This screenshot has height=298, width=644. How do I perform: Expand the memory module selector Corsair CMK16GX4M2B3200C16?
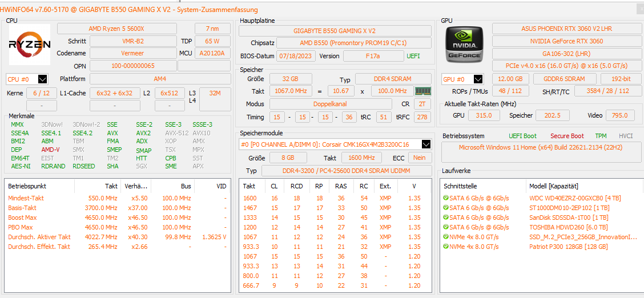click(x=426, y=144)
